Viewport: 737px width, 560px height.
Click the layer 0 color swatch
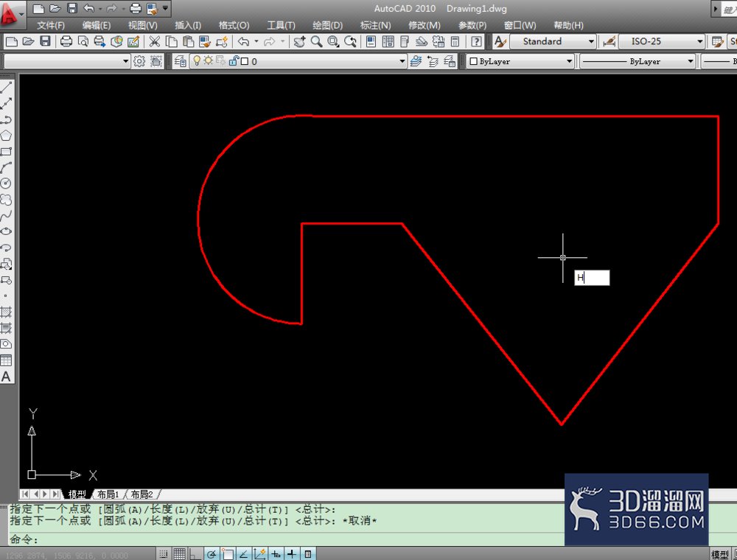click(x=245, y=61)
